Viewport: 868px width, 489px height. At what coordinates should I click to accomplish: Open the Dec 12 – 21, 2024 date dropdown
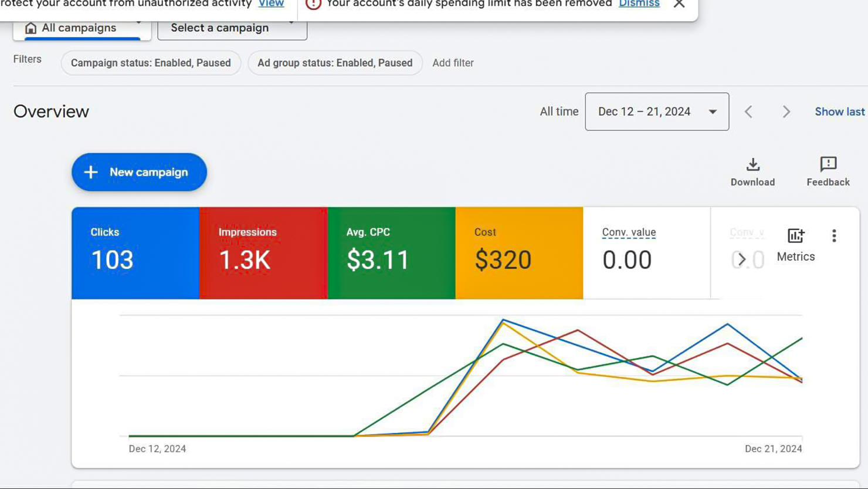[656, 112]
